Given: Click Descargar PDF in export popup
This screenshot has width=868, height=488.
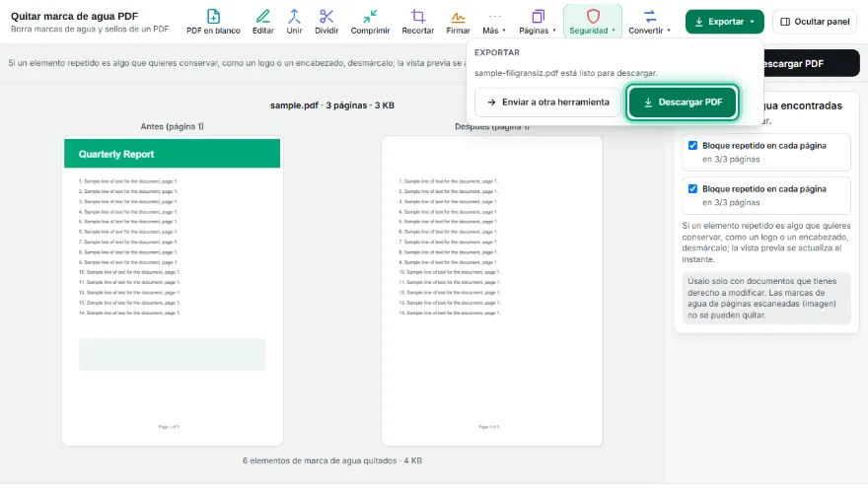Looking at the screenshot, I should click(x=683, y=102).
